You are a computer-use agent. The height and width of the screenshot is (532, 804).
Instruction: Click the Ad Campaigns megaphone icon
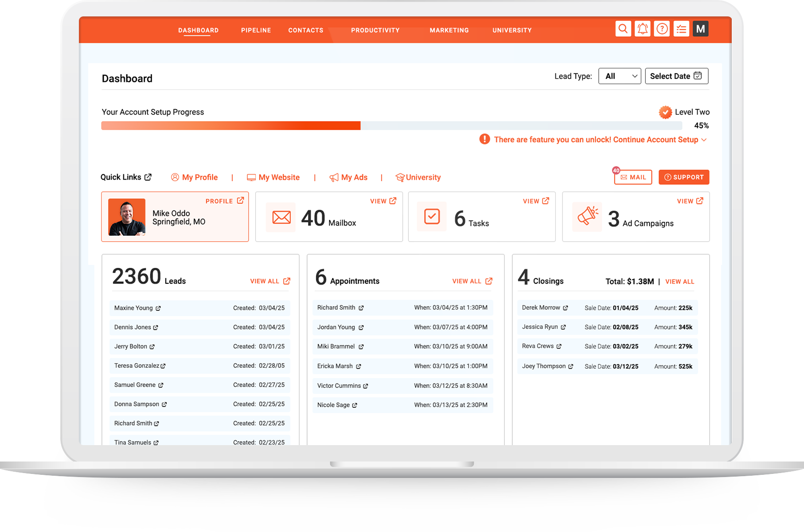587,217
